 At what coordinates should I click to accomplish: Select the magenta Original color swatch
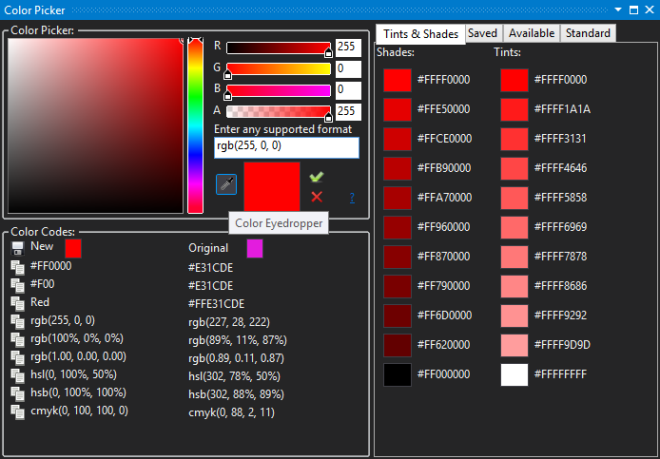pos(255,248)
